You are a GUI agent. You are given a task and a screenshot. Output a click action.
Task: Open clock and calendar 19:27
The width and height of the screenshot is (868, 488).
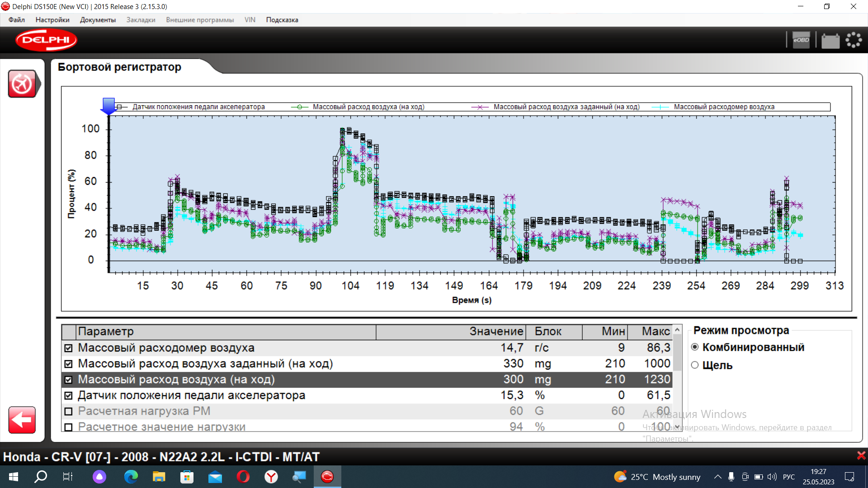pos(818,477)
